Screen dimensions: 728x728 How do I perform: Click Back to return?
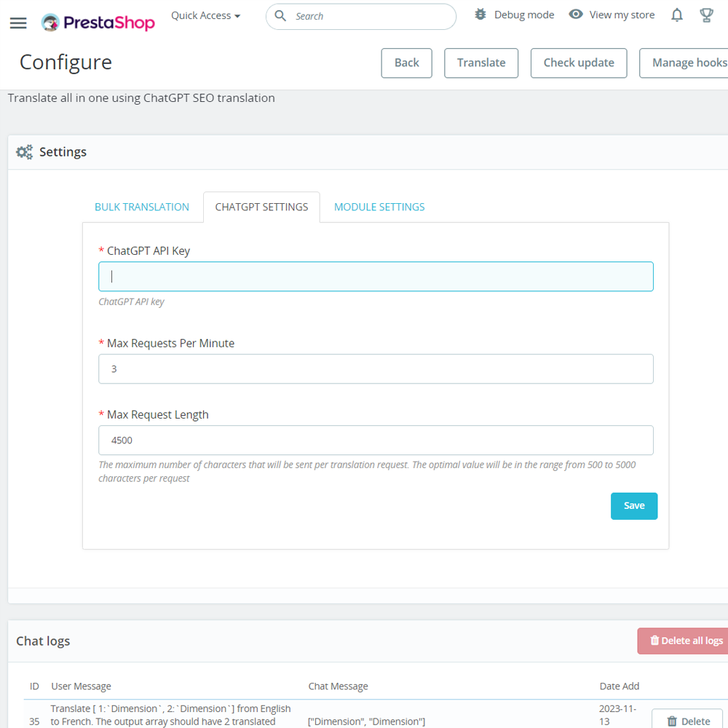[x=406, y=63]
